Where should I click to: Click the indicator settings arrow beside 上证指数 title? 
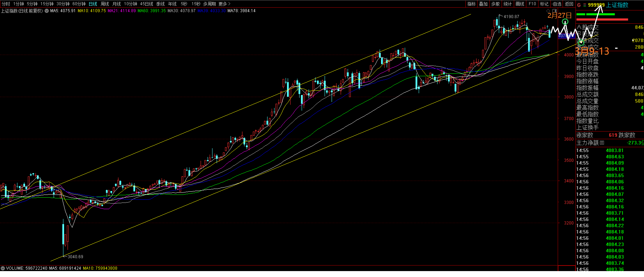point(46,11)
